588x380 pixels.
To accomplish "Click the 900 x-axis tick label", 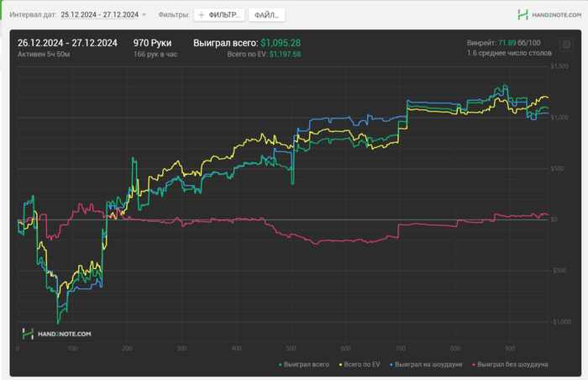I will [x=510, y=348].
